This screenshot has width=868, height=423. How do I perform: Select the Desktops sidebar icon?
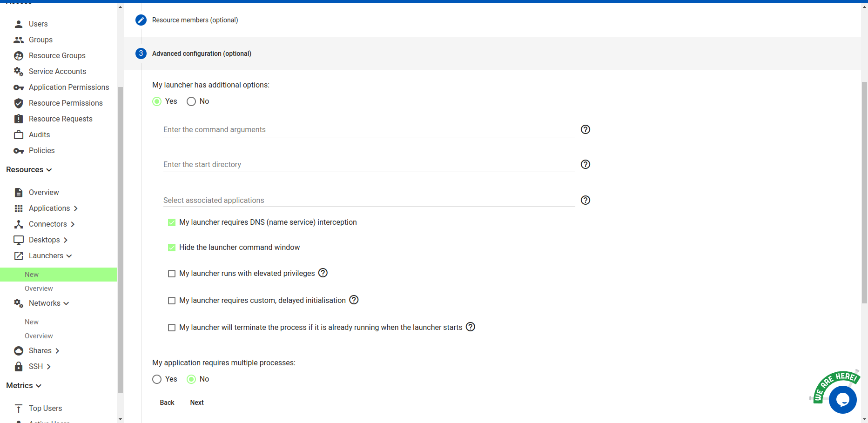[x=19, y=240]
